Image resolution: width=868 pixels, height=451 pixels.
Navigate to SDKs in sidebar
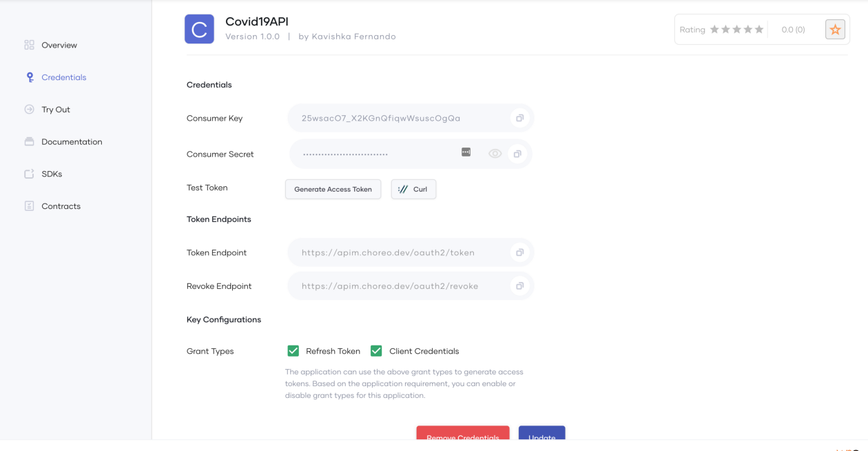coord(52,174)
